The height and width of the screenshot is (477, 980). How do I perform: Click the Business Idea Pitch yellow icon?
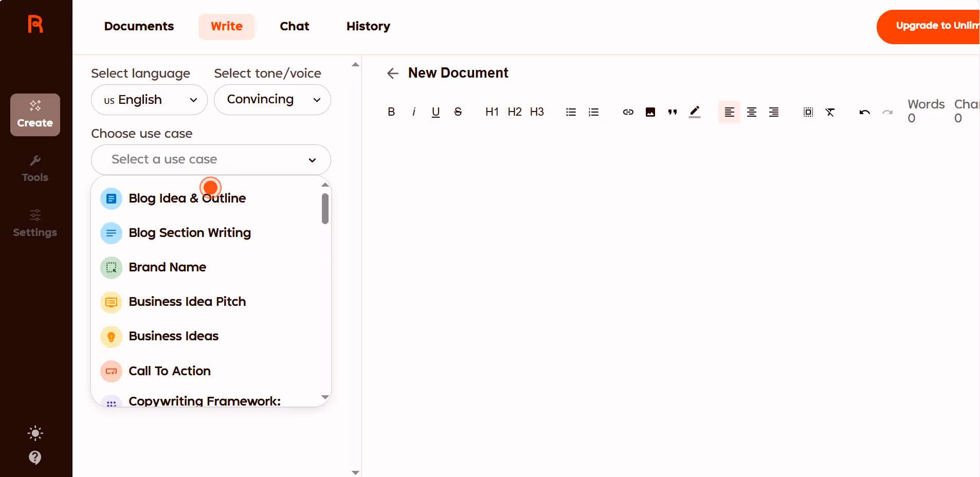pos(111,302)
